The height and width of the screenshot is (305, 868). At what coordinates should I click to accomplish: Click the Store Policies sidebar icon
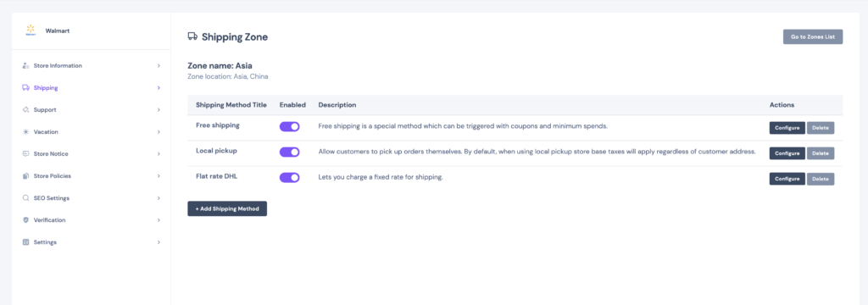[25, 176]
